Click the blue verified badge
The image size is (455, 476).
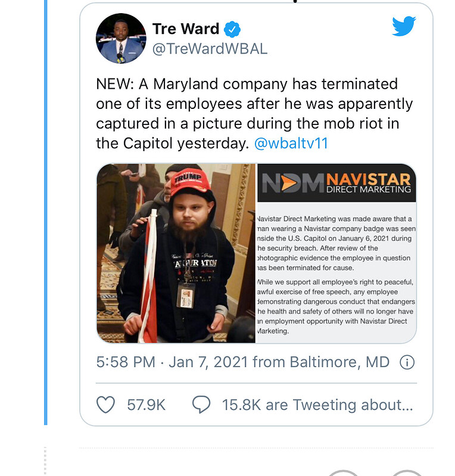pos(232,29)
